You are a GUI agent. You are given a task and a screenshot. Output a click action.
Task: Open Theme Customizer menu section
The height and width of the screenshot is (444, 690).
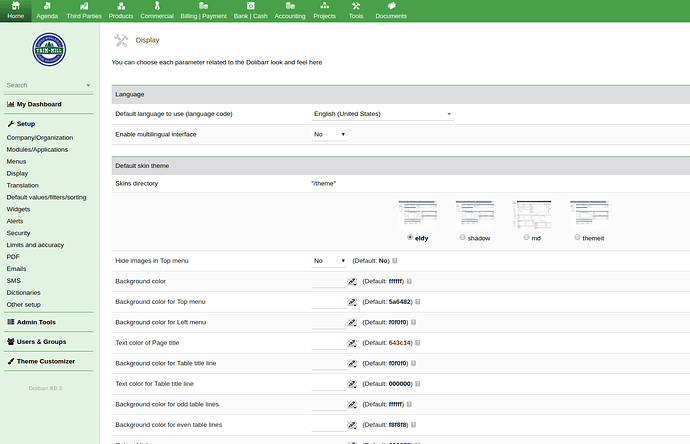[x=41, y=361]
